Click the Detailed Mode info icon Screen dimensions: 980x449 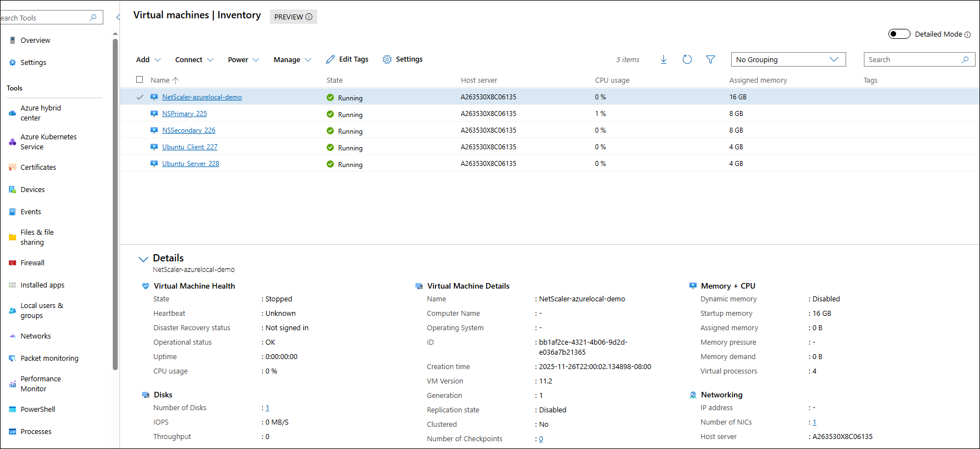[x=967, y=34]
